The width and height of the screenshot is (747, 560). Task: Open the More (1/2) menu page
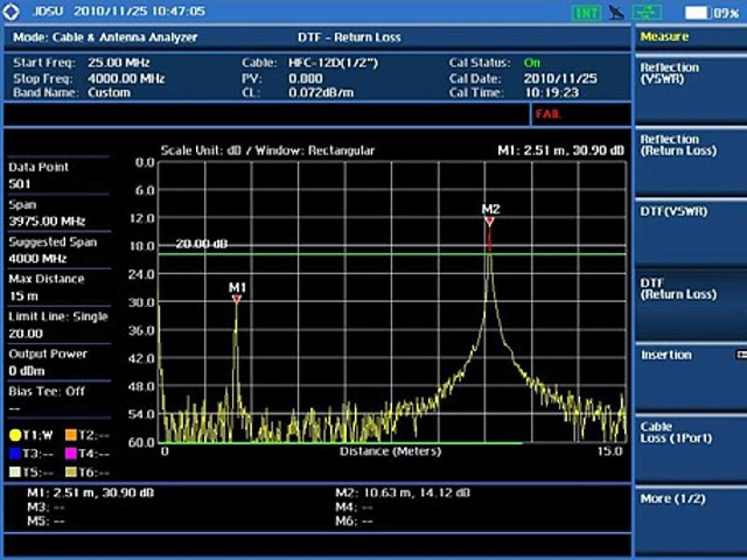click(x=690, y=521)
